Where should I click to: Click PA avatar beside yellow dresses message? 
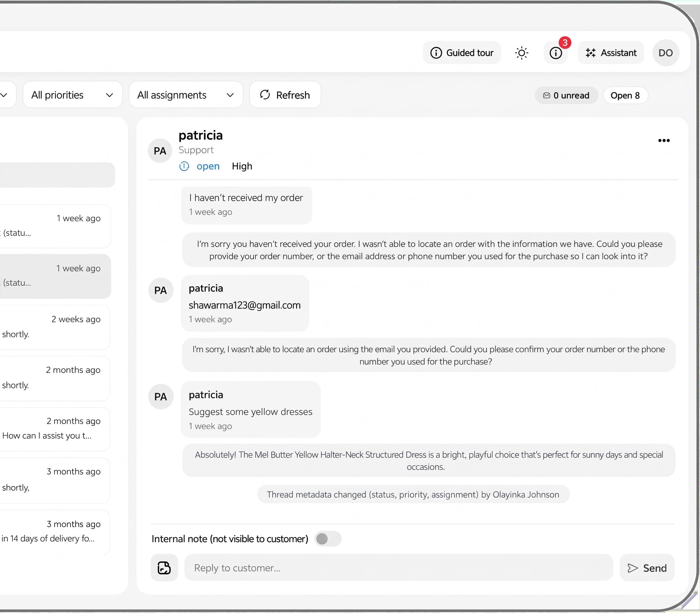click(161, 397)
